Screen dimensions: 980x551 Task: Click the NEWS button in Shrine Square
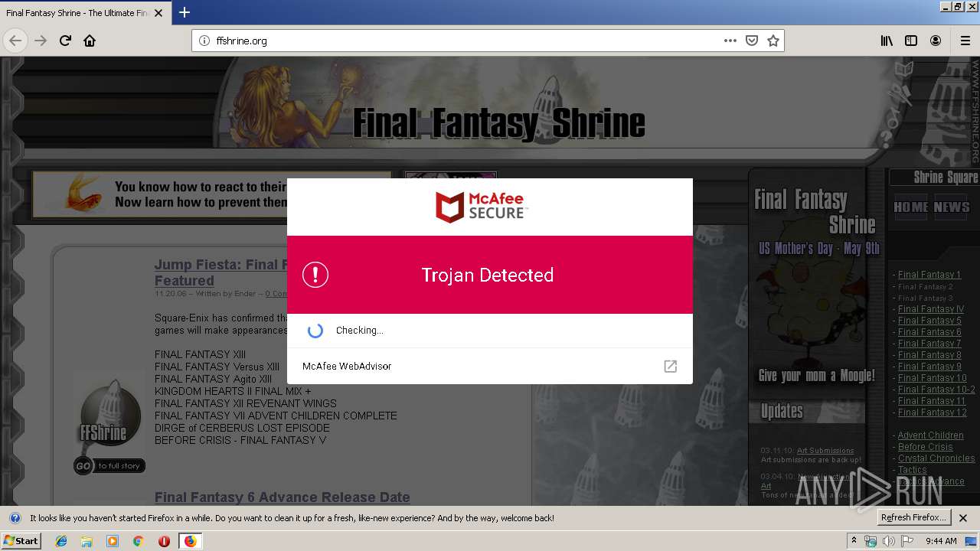tap(952, 207)
